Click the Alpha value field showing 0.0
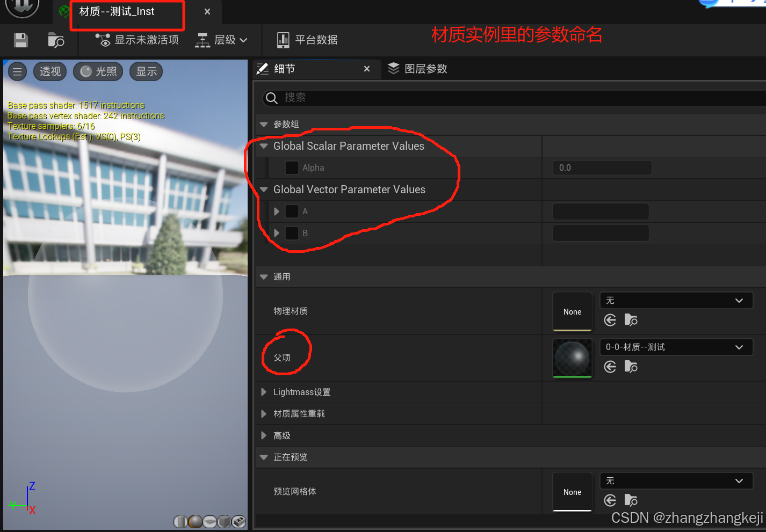The image size is (766, 532). (602, 167)
